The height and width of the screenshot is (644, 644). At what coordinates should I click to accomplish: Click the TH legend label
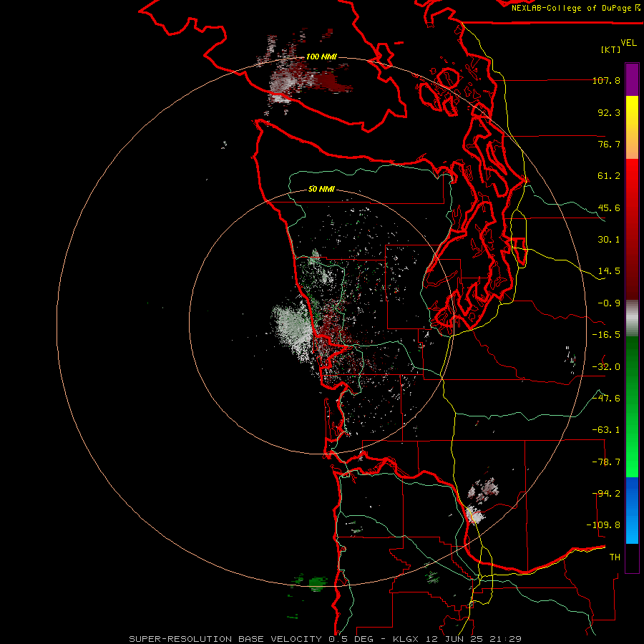tap(615, 557)
